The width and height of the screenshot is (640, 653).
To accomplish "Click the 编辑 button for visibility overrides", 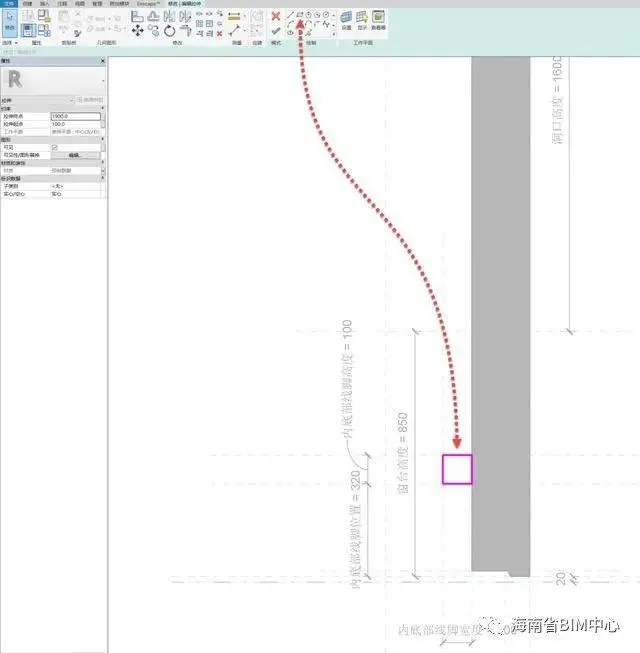I will pos(75,155).
